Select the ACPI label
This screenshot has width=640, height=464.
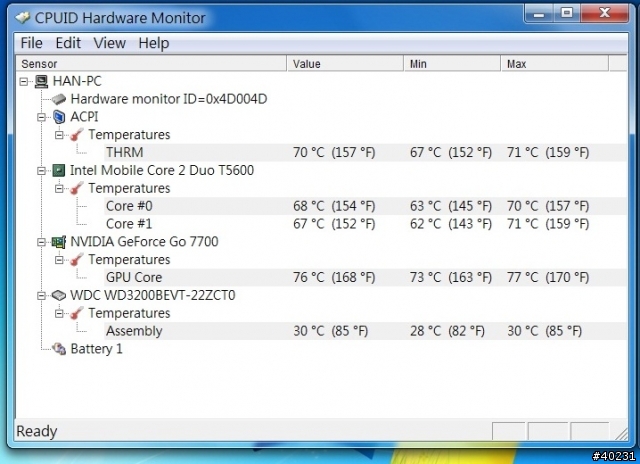click(x=84, y=117)
